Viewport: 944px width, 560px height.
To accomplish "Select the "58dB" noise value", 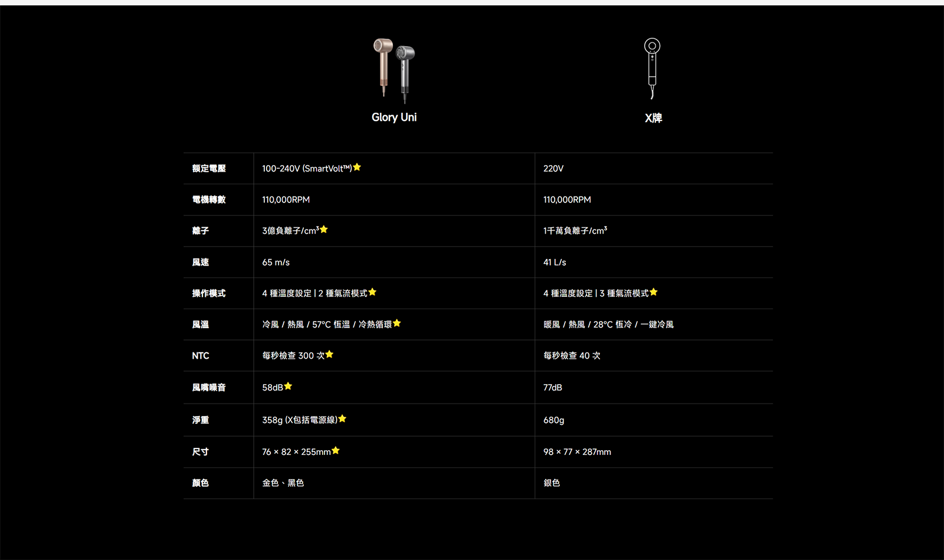I will [x=273, y=388].
